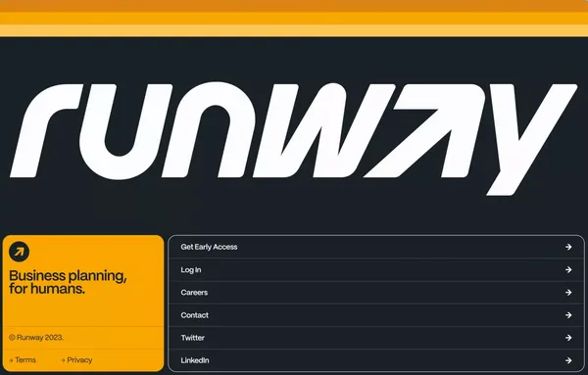Open the Get Early Access link
The width and height of the screenshot is (588, 375).
click(376, 247)
